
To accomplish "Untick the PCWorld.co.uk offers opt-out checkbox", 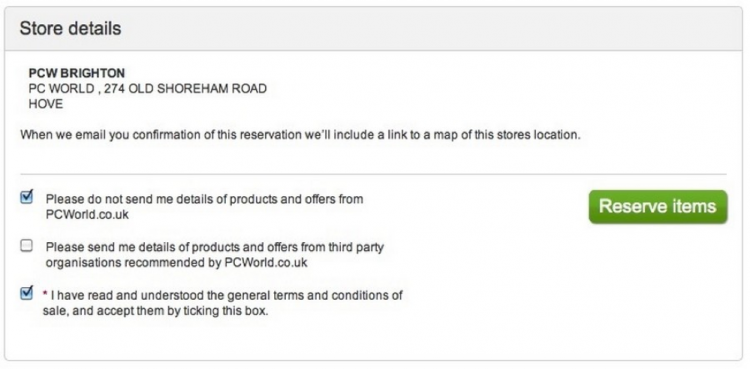I will coord(27,197).
